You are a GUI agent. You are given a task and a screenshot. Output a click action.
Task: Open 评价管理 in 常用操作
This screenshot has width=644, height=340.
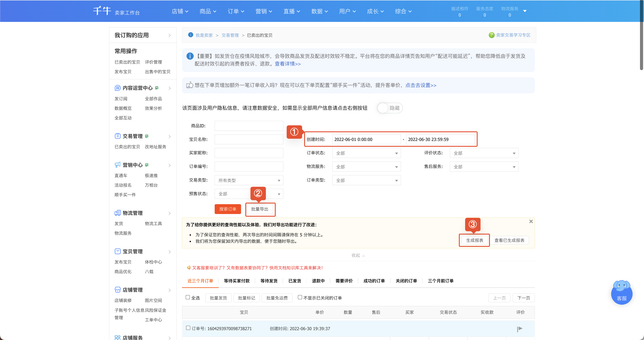coord(153,62)
